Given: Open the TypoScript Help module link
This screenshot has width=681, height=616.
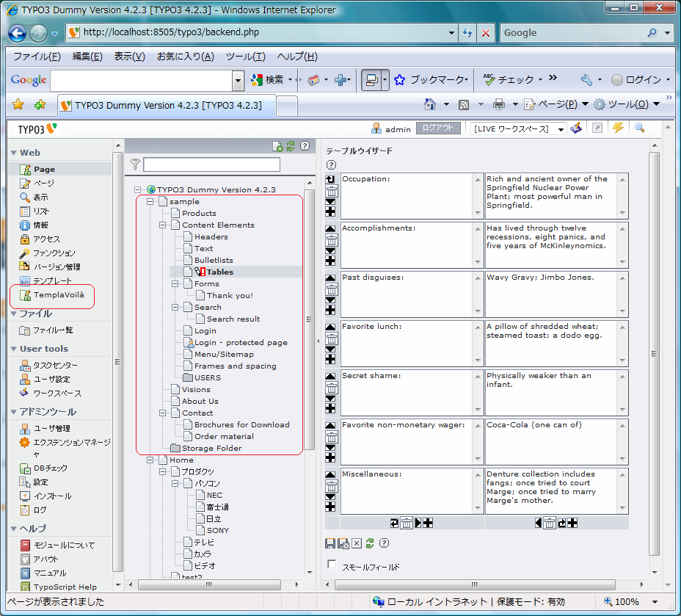Looking at the screenshot, I should click(x=65, y=587).
